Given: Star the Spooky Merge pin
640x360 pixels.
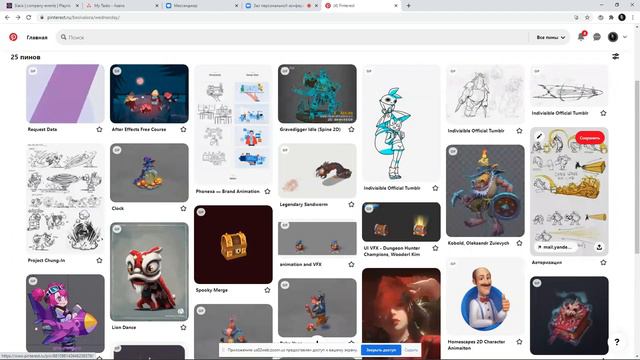Looking at the screenshot, I should pyautogui.click(x=267, y=290).
